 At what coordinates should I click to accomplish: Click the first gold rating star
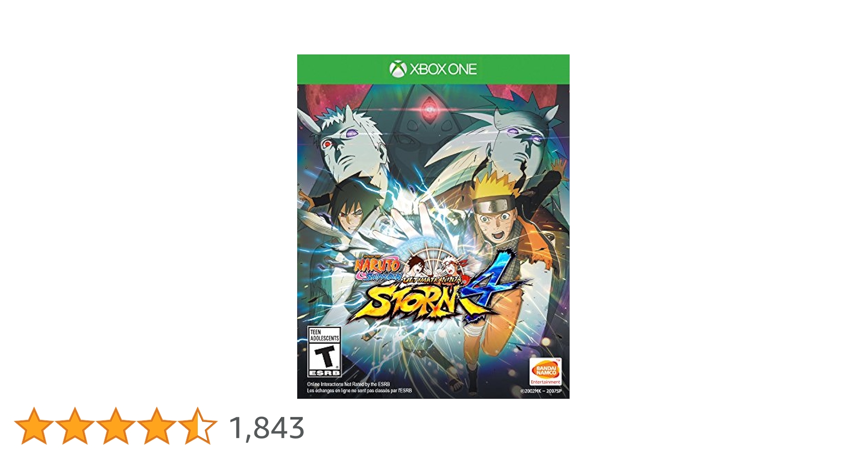(x=34, y=426)
